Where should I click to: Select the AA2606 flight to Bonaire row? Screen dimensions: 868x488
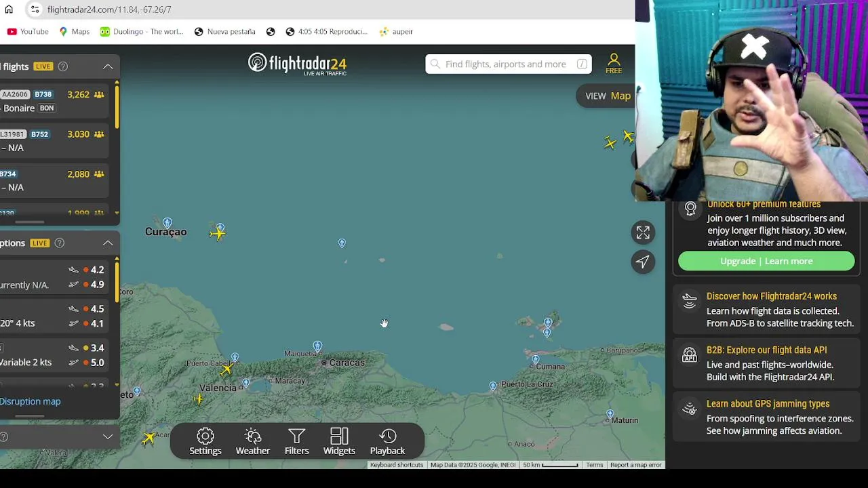[54, 101]
